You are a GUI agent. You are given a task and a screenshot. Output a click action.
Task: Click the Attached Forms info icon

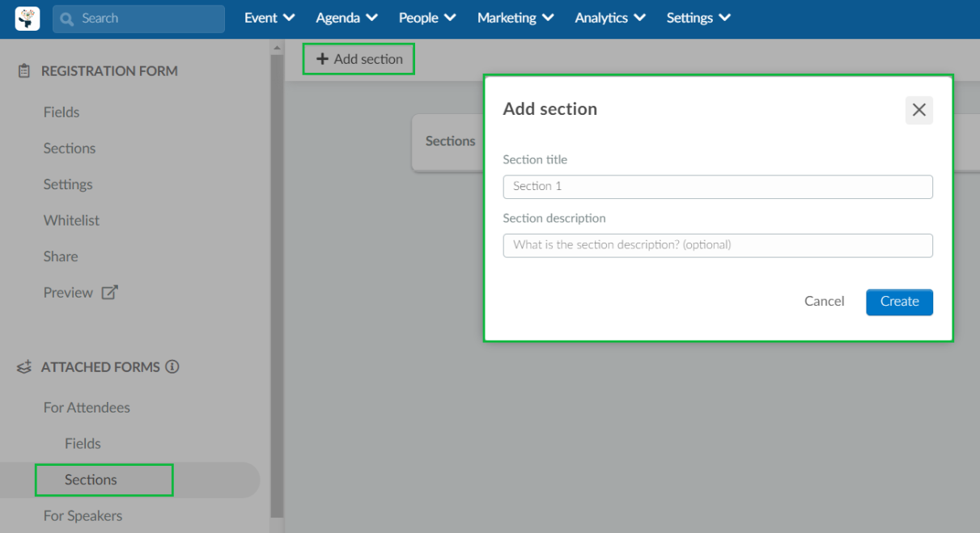pyautogui.click(x=172, y=366)
